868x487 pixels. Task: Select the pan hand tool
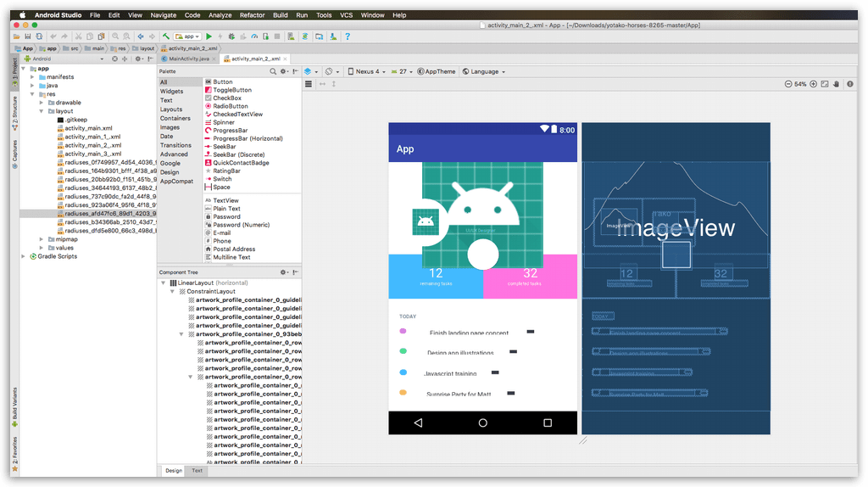click(836, 84)
